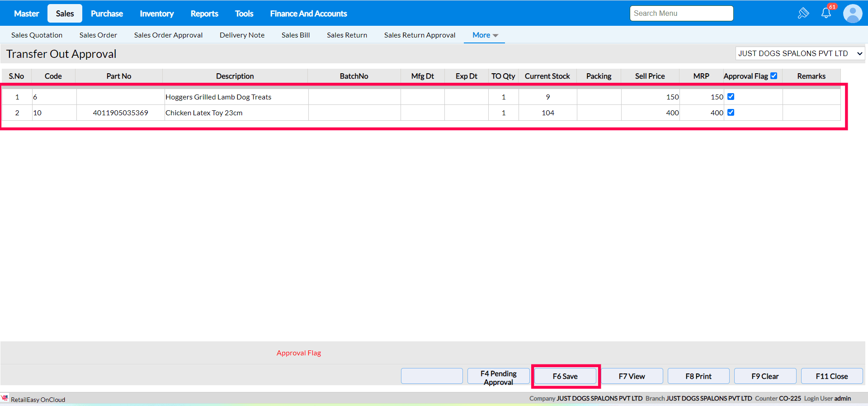
Task: Toggle the Approval Flag header checkbox
Action: (774, 76)
